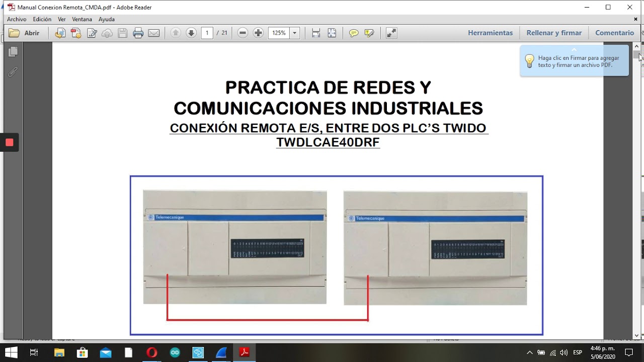644x362 pixels.
Task: Go to next page arrow
Action: pos(191,33)
